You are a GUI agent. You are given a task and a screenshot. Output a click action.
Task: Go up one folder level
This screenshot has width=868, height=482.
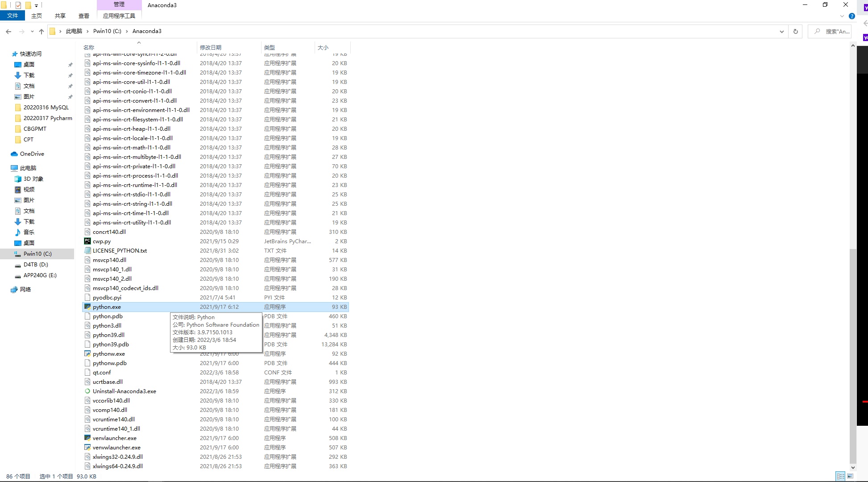click(x=42, y=31)
